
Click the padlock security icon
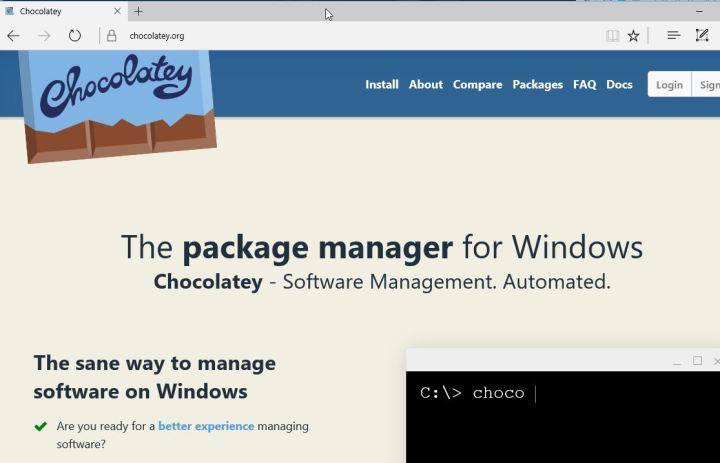click(111, 35)
